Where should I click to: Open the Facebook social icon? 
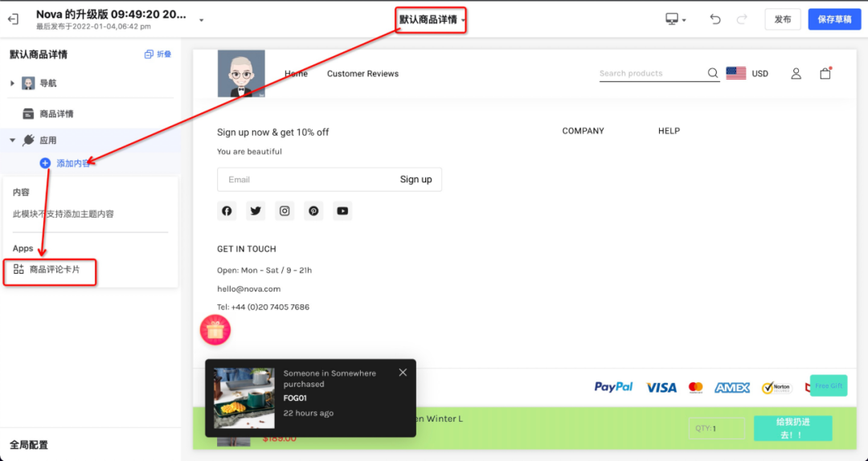tap(227, 211)
